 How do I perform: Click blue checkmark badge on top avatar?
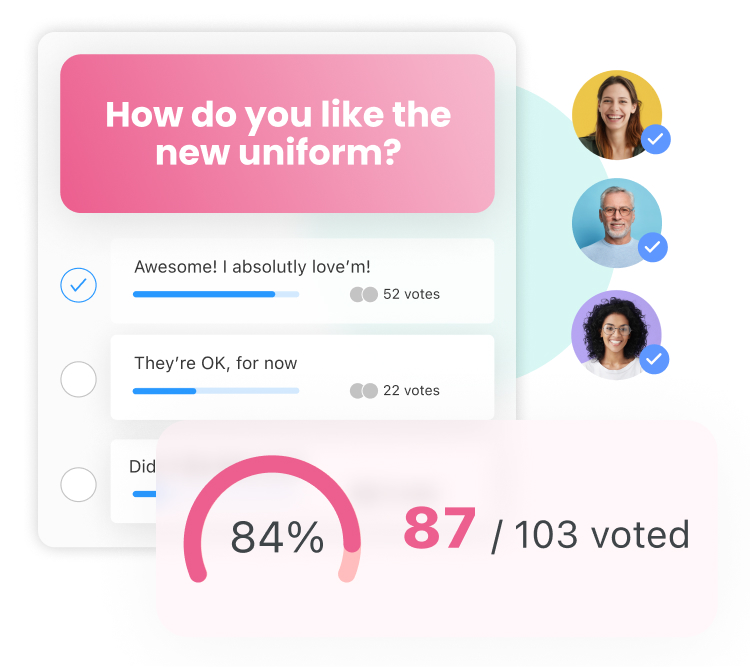click(x=655, y=140)
